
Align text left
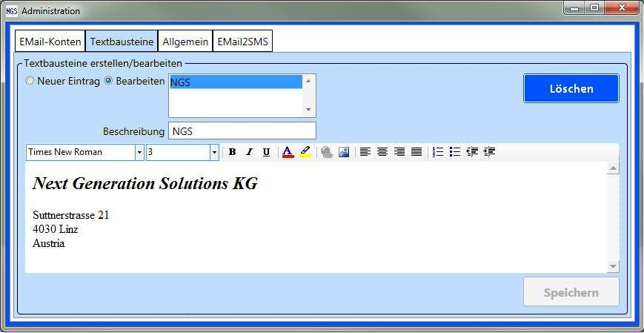click(365, 152)
